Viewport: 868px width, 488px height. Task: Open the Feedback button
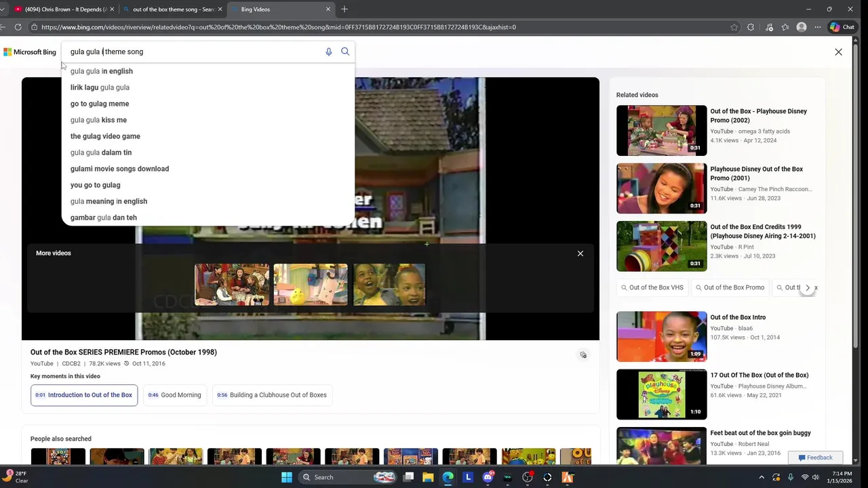(815, 457)
